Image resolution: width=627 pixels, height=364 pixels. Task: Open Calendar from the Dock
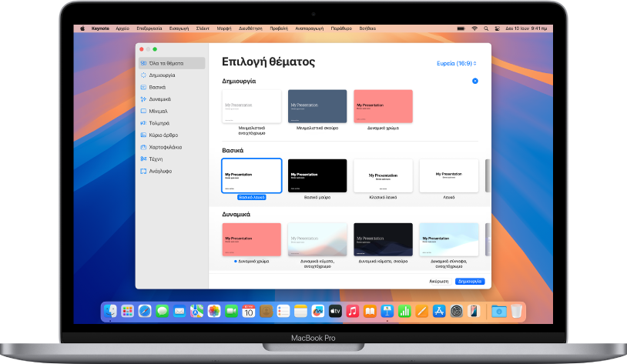(x=248, y=311)
